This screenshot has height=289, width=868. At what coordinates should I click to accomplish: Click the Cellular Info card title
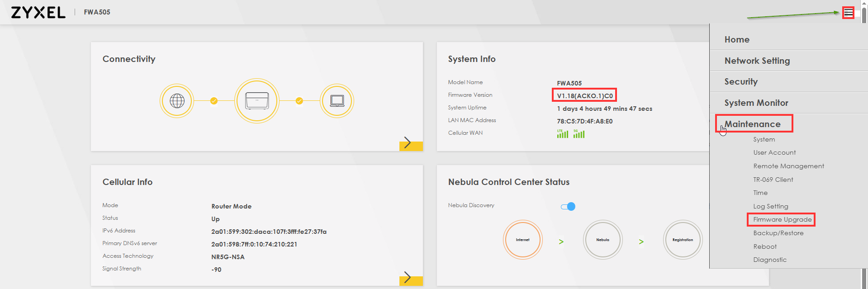(128, 182)
